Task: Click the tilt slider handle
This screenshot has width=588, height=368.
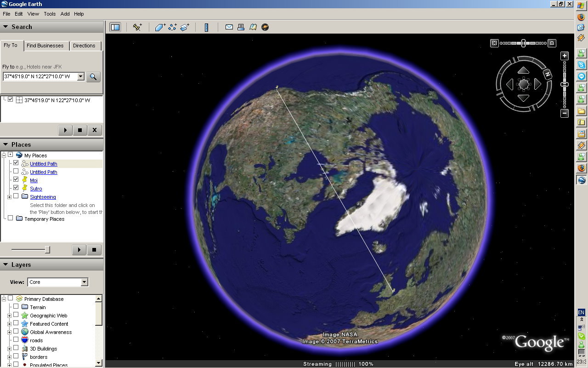Action: point(523,43)
